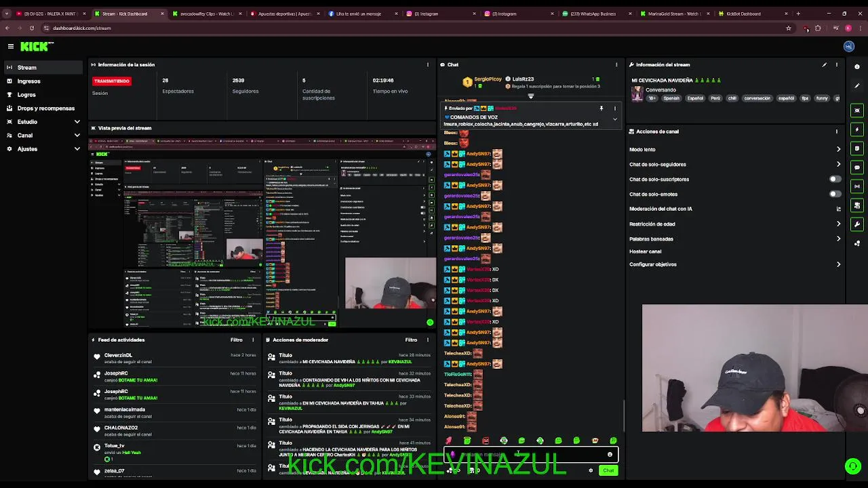Viewport: 868px width, 488px height.
Task: Open session info panel options menu
Action: coord(427,64)
